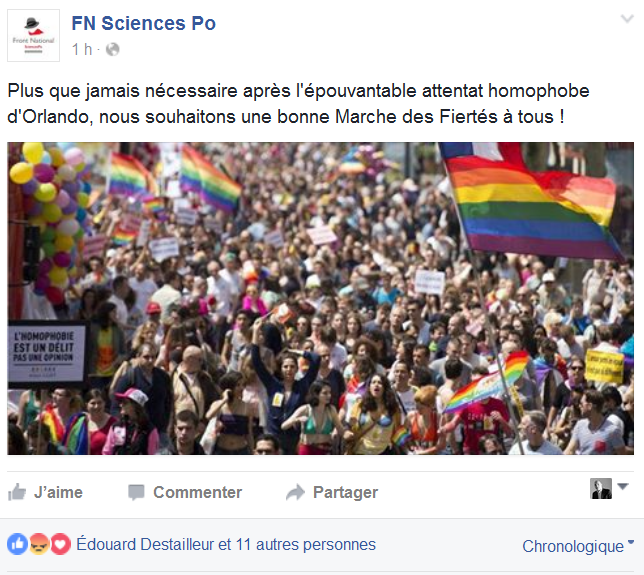Image resolution: width=644 pixels, height=575 pixels.
Task: Expand the arrow beside the small avatar
Action: [622, 487]
